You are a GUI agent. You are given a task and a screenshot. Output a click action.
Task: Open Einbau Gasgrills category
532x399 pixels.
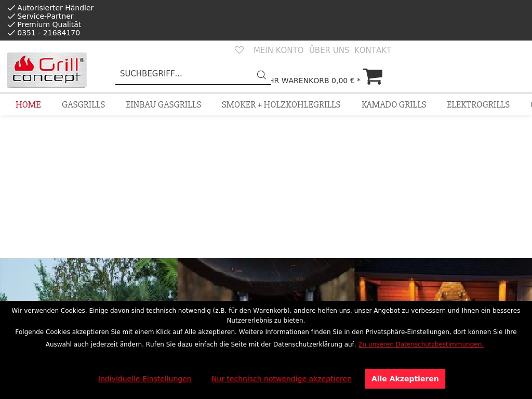point(163,105)
